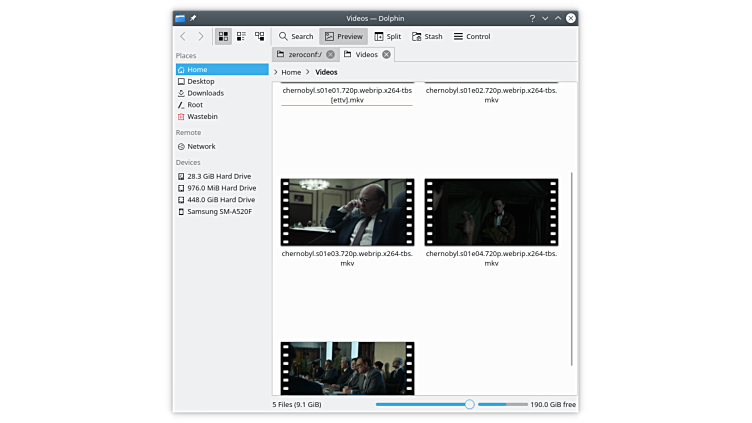Image resolution: width=752 pixels, height=423 pixels.
Task: Switch to Compact view mode
Action: pos(241,36)
